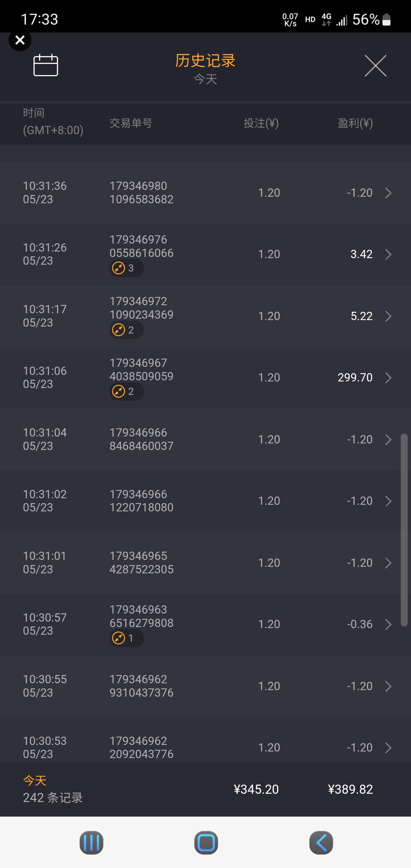Tap the badge icon on the -0.36 record
411x868 pixels.
pyautogui.click(x=118, y=638)
